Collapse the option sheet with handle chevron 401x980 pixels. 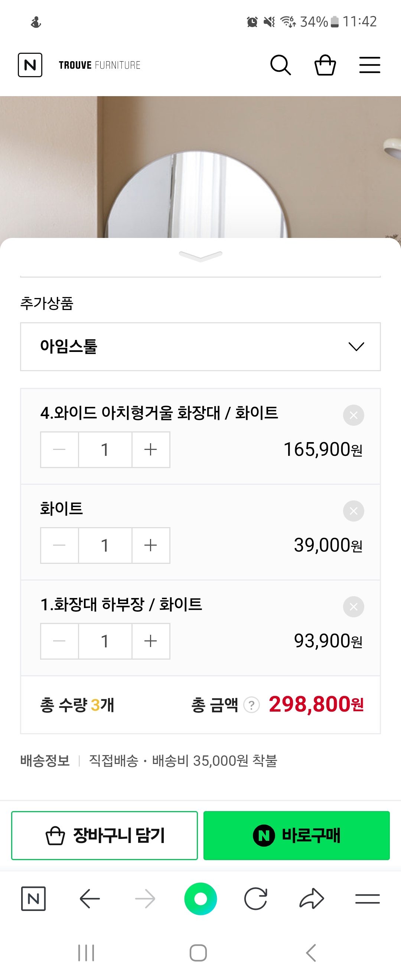tap(200, 256)
